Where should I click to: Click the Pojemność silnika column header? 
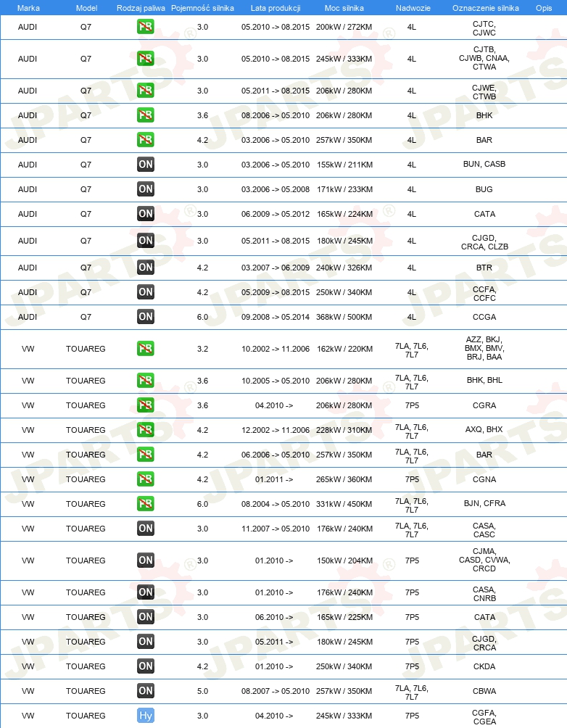[202, 8]
